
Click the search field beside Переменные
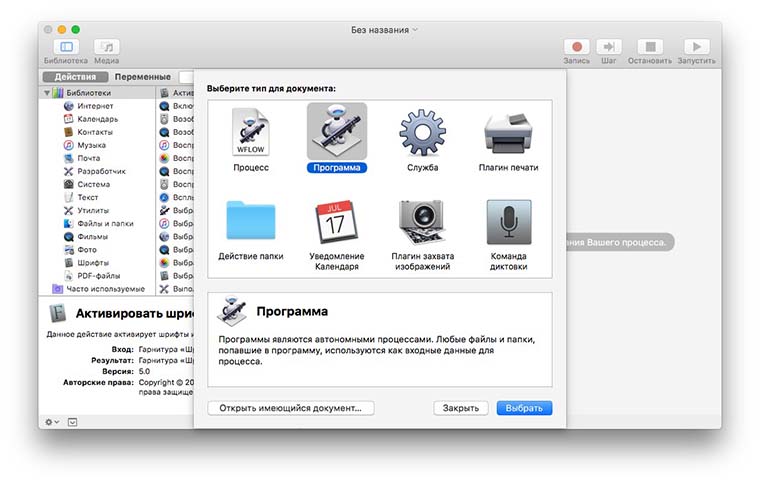[x=186, y=77]
